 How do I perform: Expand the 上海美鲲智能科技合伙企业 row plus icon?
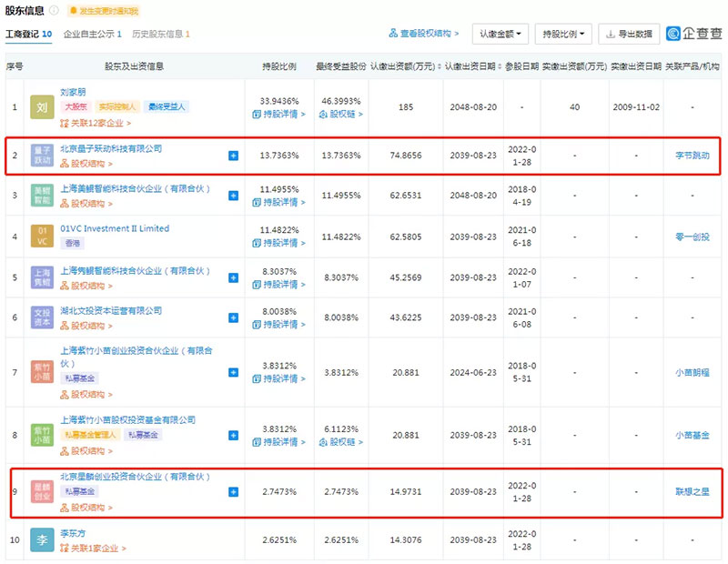234,196
